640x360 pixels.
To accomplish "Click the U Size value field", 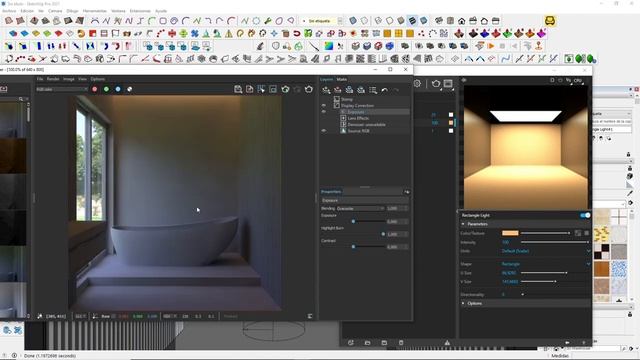I will point(510,273).
